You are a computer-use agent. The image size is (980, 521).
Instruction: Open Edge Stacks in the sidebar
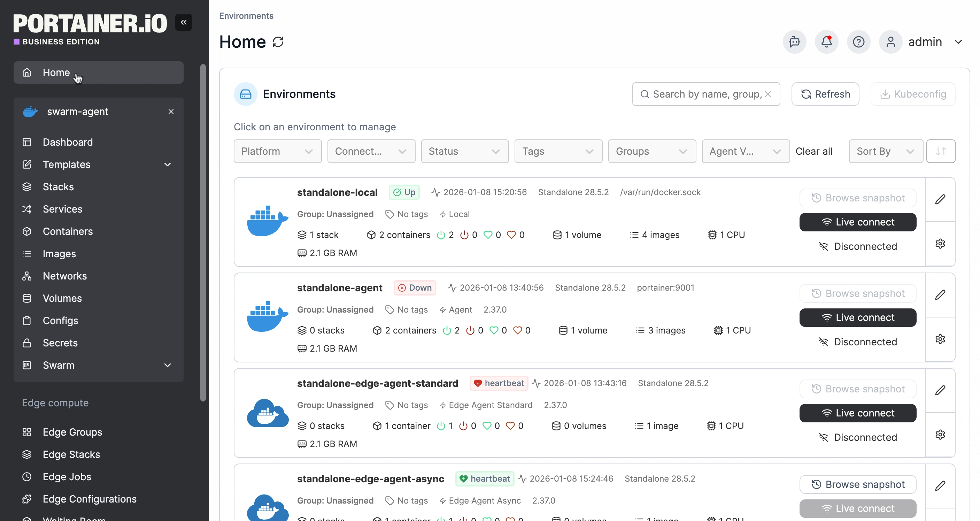[71, 454]
